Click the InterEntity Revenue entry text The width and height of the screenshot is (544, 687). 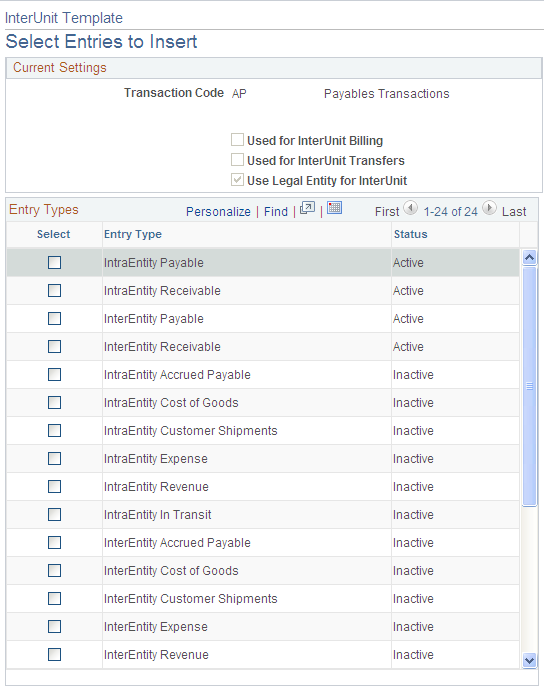pyautogui.click(x=156, y=655)
